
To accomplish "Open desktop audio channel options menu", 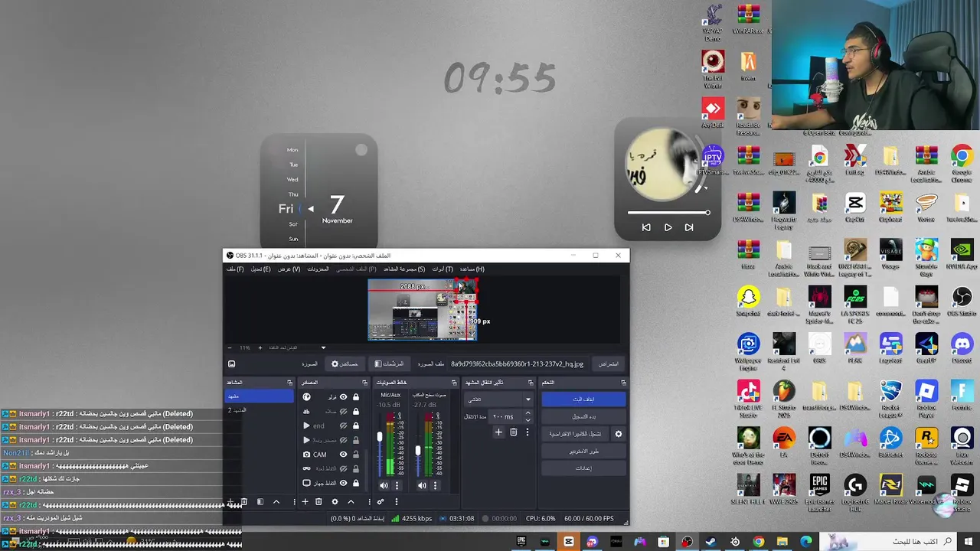I will click(435, 486).
